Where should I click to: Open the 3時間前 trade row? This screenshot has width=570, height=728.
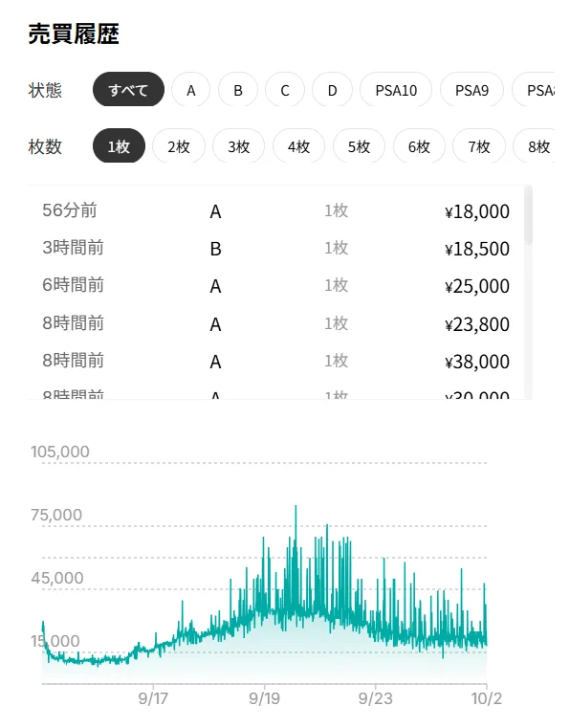click(275, 249)
